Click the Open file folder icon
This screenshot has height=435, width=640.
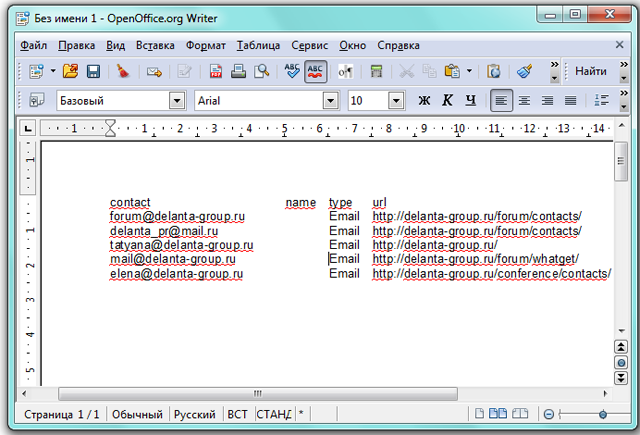[x=70, y=71]
